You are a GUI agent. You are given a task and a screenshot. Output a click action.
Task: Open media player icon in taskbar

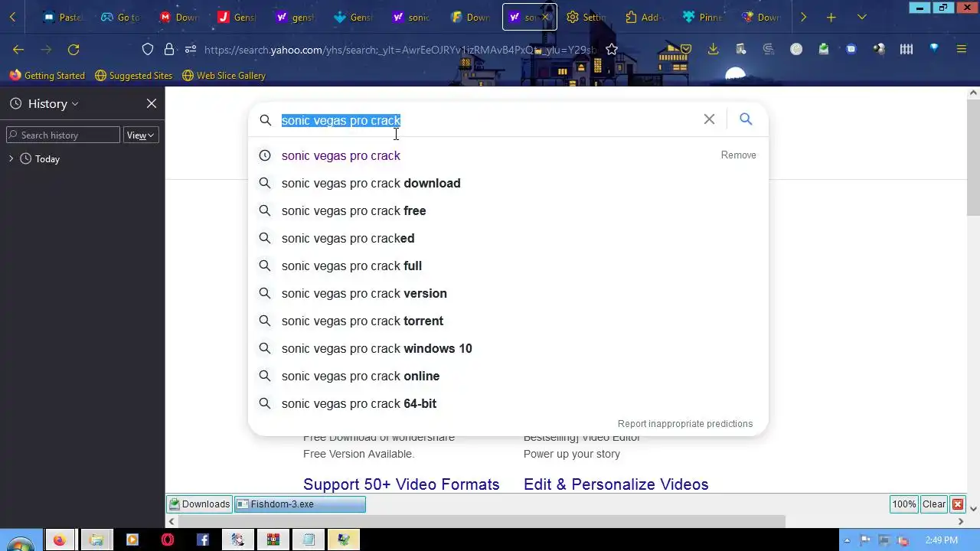132,540
